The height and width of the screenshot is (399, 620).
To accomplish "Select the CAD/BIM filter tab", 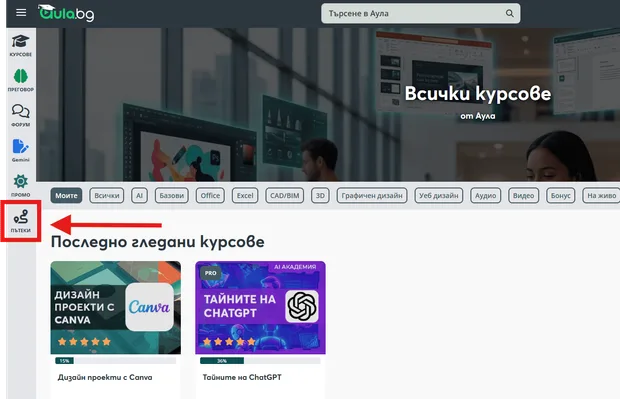I will 284,195.
